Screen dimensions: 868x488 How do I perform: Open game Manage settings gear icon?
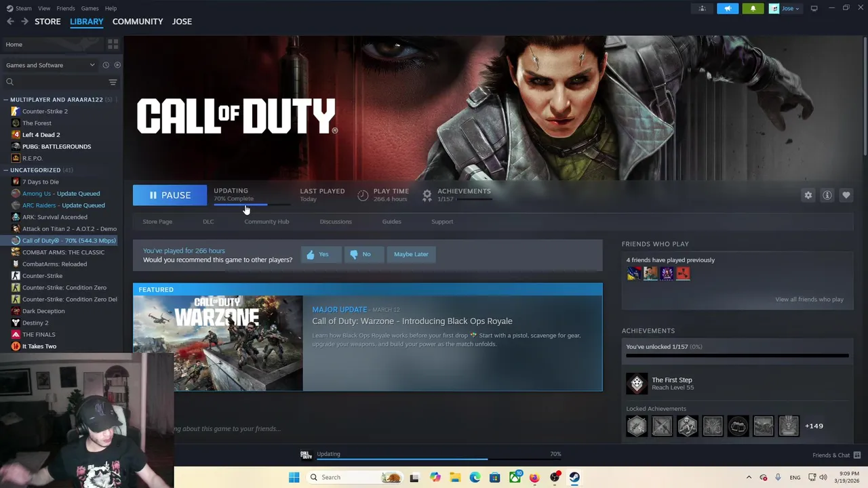tap(808, 195)
